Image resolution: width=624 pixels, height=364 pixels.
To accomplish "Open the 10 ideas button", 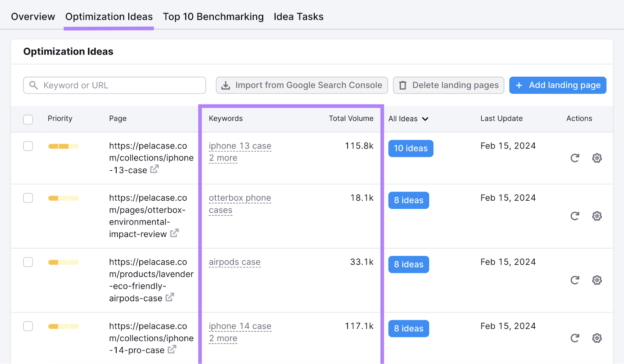I will tap(411, 148).
